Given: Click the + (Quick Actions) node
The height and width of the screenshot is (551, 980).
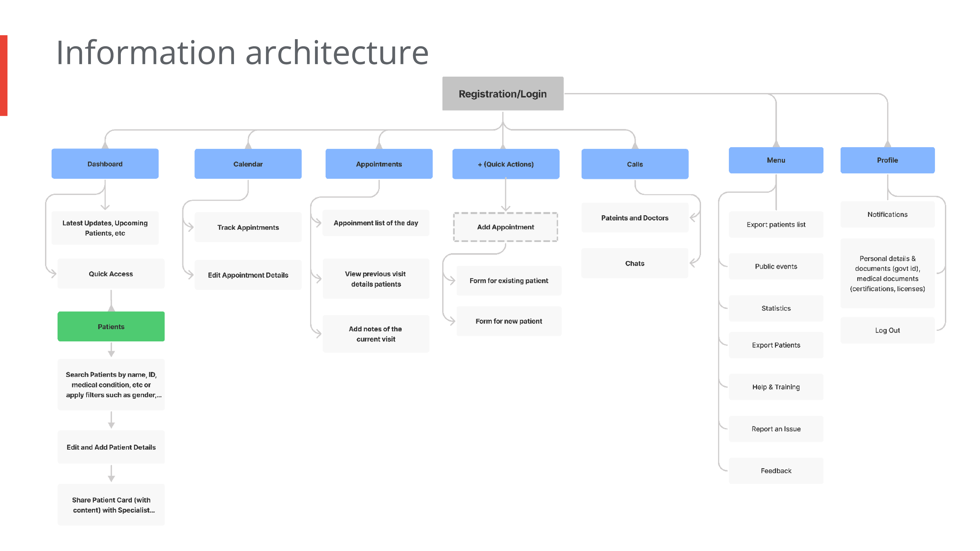Looking at the screenshot, I should tap(506, 164).
